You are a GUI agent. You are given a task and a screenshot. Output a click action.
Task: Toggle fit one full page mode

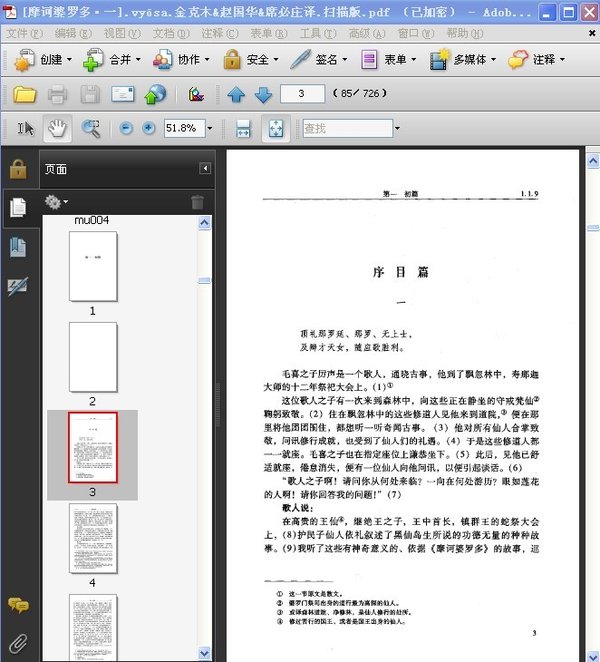276,128
